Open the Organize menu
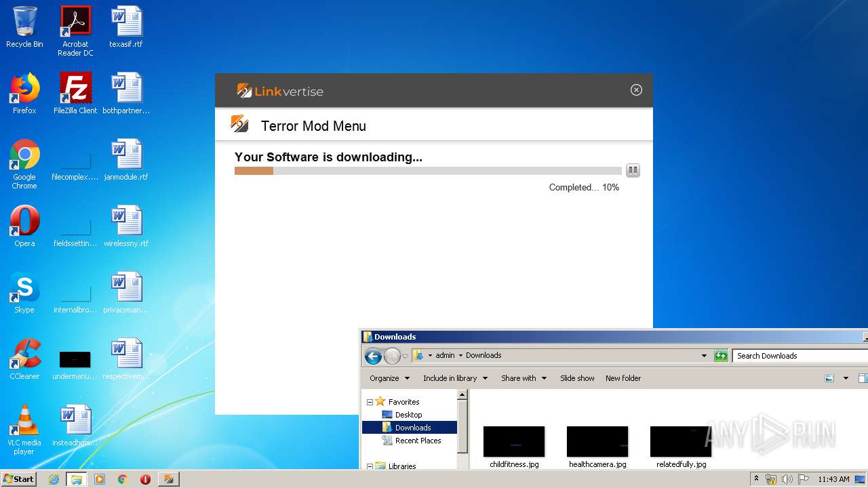 click(390, 378)
